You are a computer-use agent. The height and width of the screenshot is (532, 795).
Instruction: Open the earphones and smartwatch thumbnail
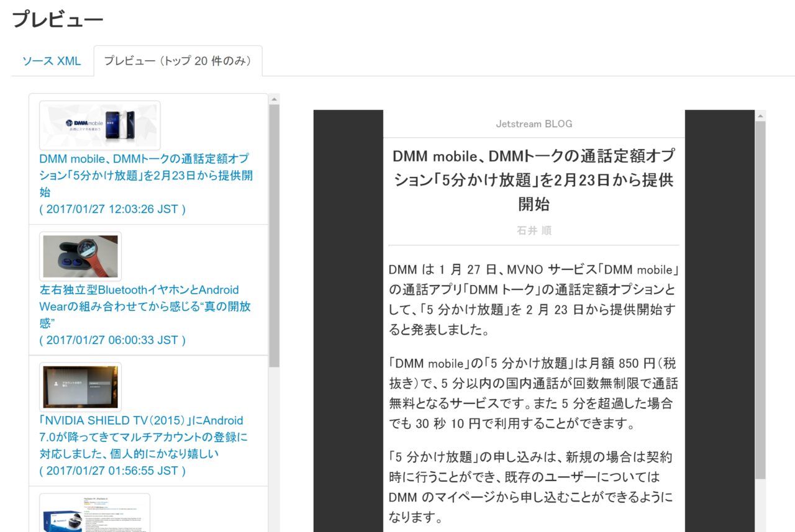click(x=80, y=256)
